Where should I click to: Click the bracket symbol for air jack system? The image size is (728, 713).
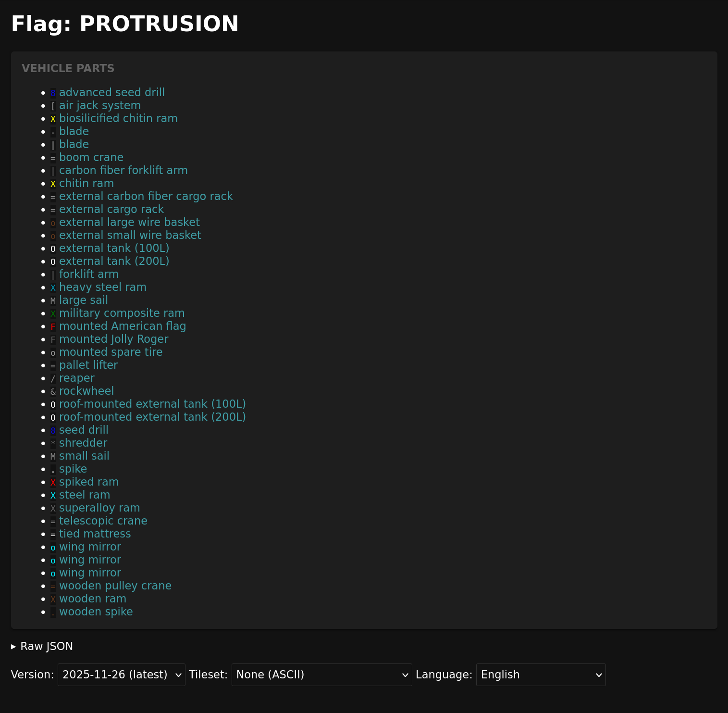tap(53, 106)
